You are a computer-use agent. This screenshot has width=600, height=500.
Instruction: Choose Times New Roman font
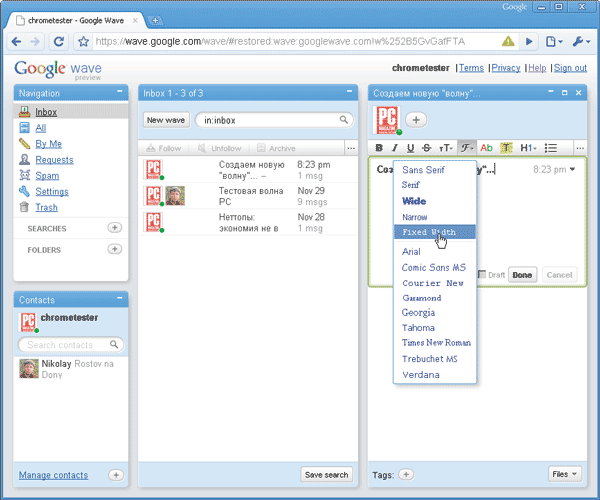click(435, 343)
